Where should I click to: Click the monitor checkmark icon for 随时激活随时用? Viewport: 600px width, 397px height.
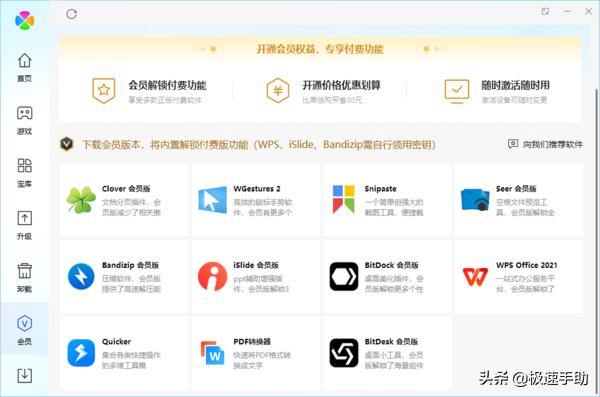(457, 91)
